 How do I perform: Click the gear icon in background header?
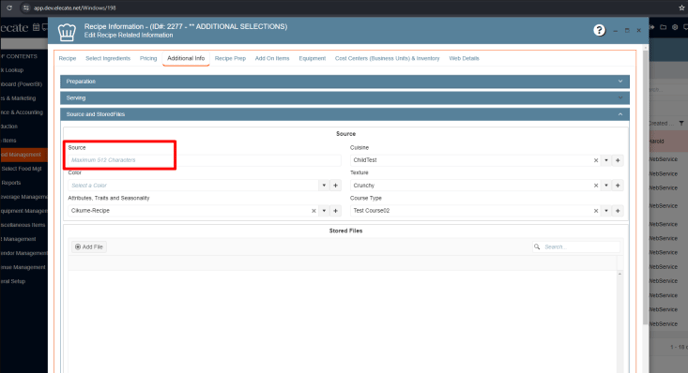click(x=675, y=27)
